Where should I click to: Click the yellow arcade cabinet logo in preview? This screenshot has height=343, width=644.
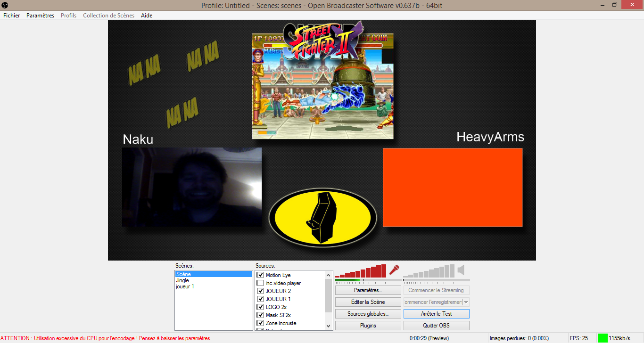[322, 217]
